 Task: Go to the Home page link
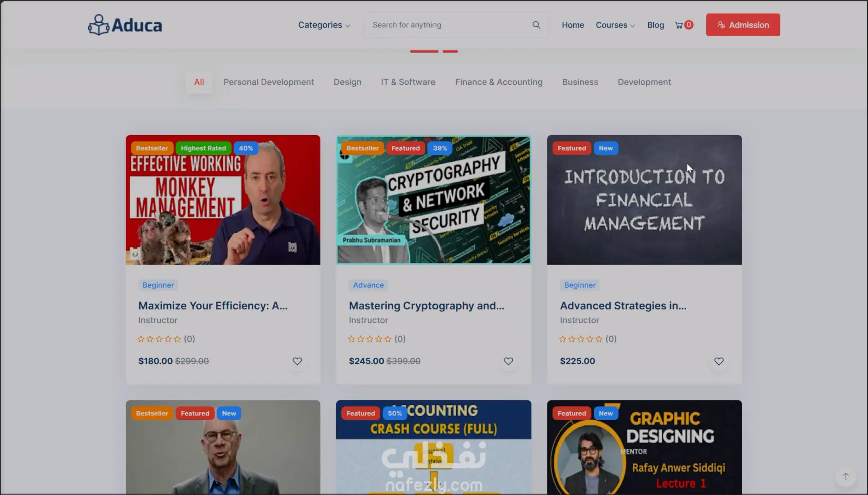[573, 25]
